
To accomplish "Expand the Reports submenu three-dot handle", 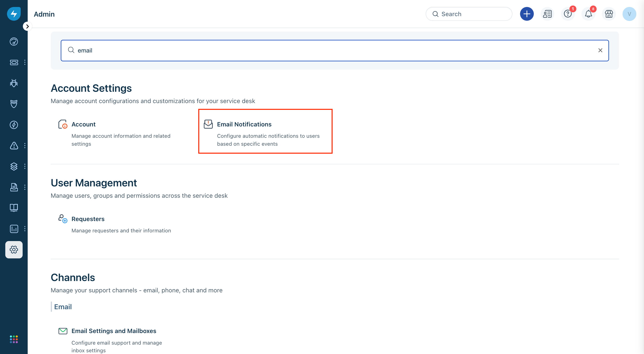I will (x=25, y=229).
